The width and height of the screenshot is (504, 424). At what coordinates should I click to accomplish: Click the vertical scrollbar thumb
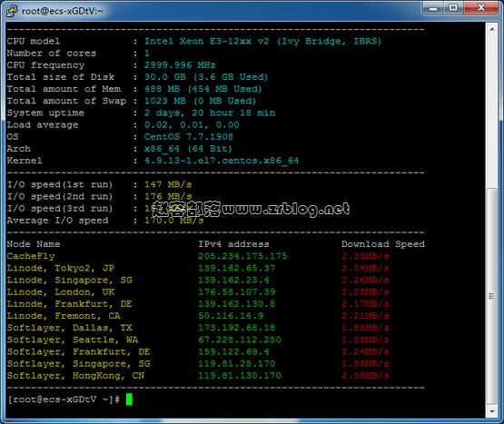coord(492,296)
